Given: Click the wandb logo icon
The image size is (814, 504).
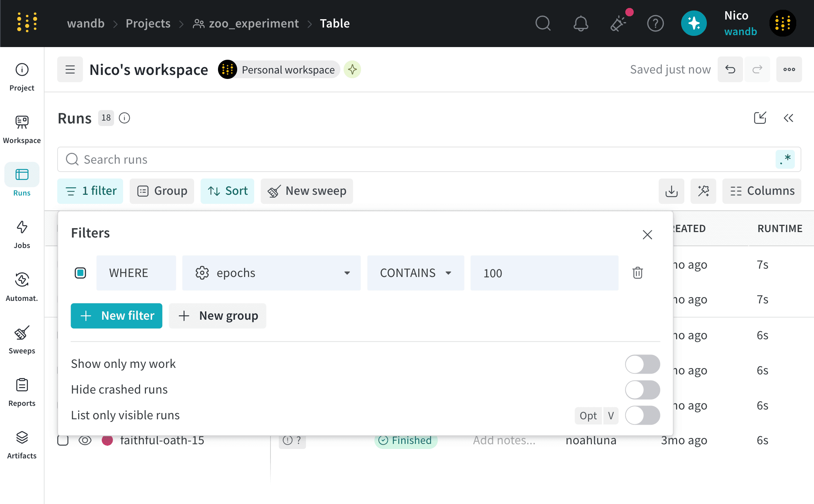Looking at the screenshot, I should pos(27,23).
